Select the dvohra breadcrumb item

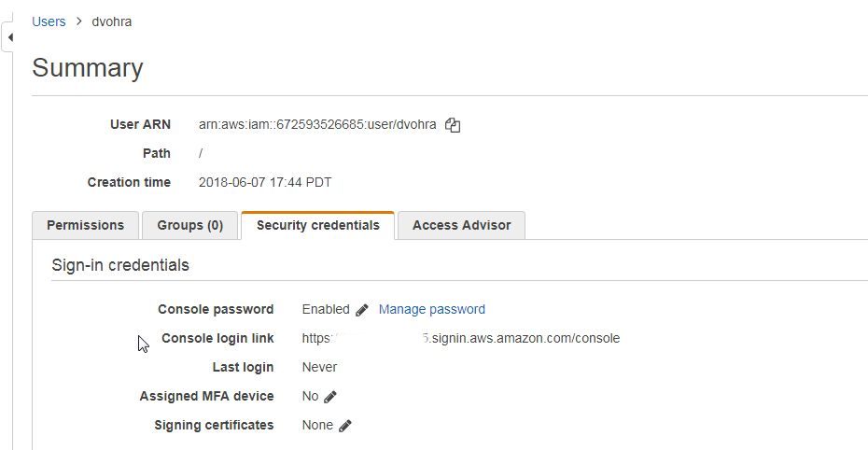[112, 21]
